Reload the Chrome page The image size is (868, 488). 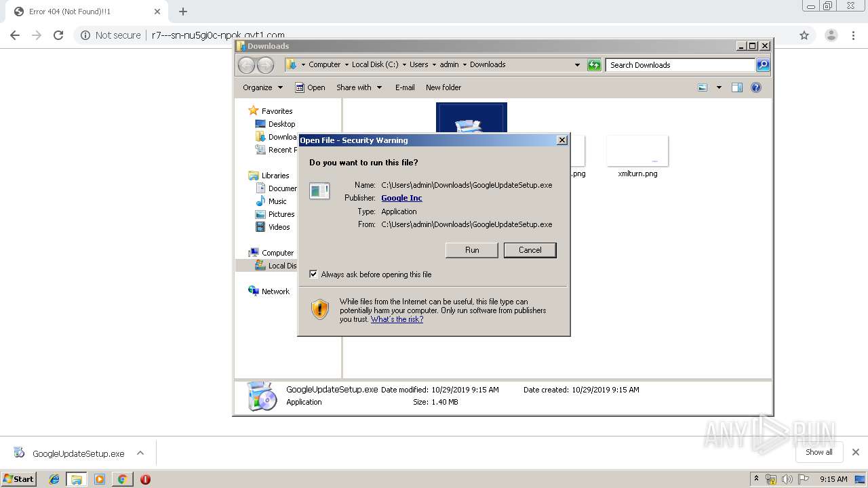pos(58,35)
